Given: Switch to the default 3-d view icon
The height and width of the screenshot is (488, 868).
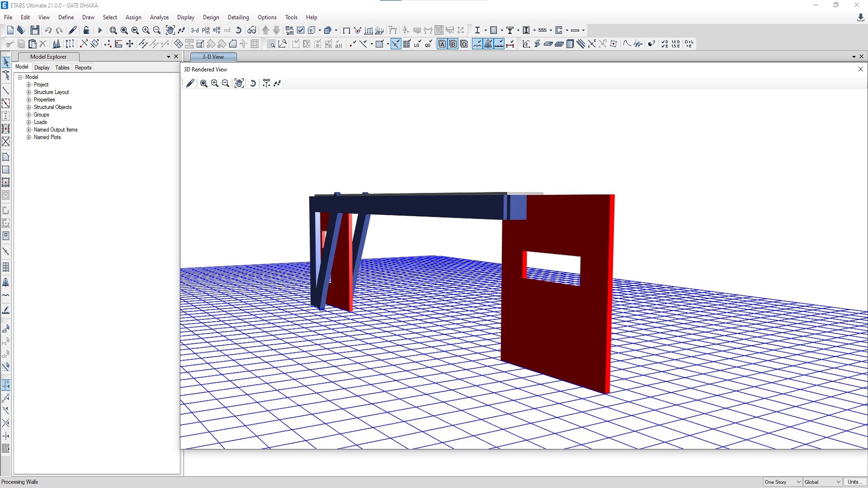Looking at the screenshot, I should click(194, 30).
